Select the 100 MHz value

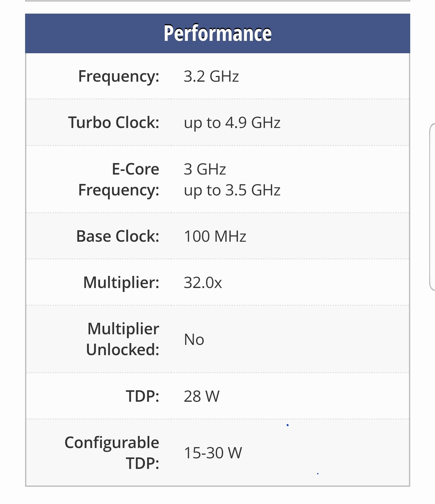(215, 236)
